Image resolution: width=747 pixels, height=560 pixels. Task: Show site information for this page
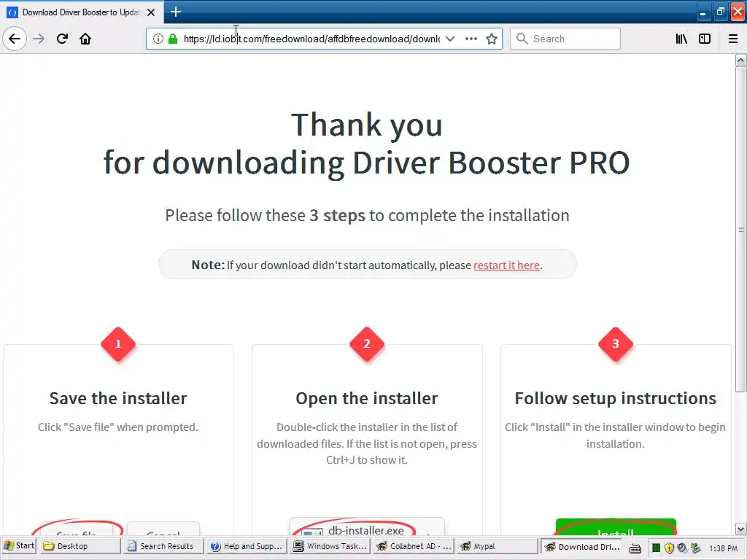(158, 39)
